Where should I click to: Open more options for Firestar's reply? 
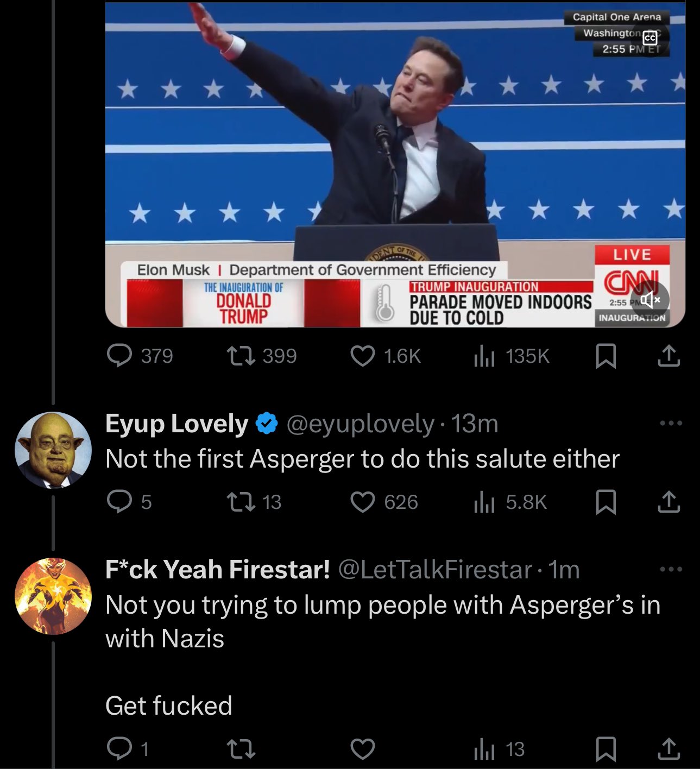pos(671,569)
